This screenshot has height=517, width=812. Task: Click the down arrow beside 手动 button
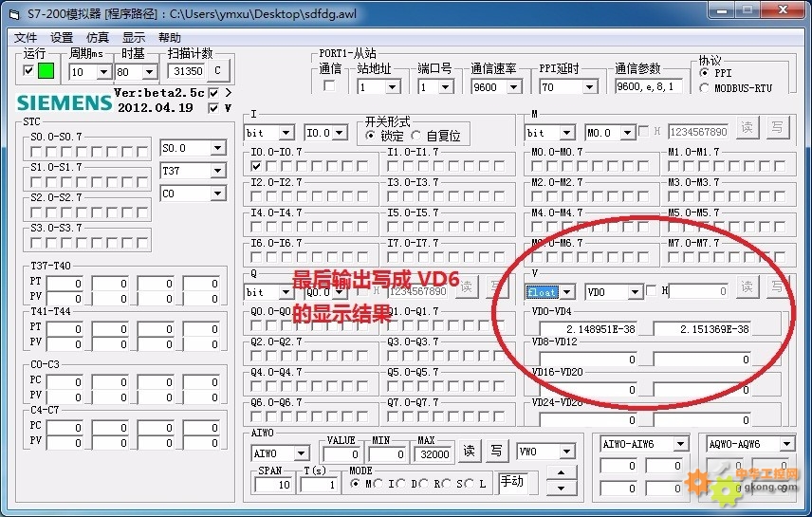(x=561, y=488)
